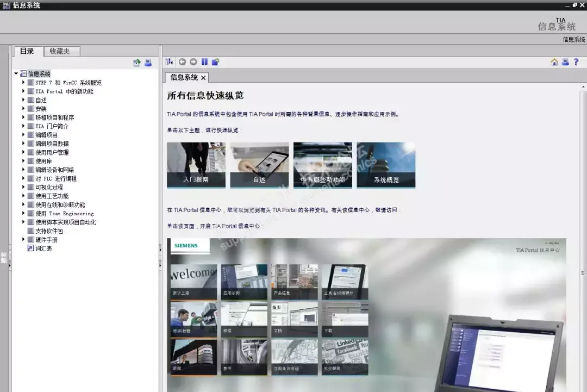Switch to the 收藏夹 tab
Viewport: 587px width, 392px height.
(61, 51)
